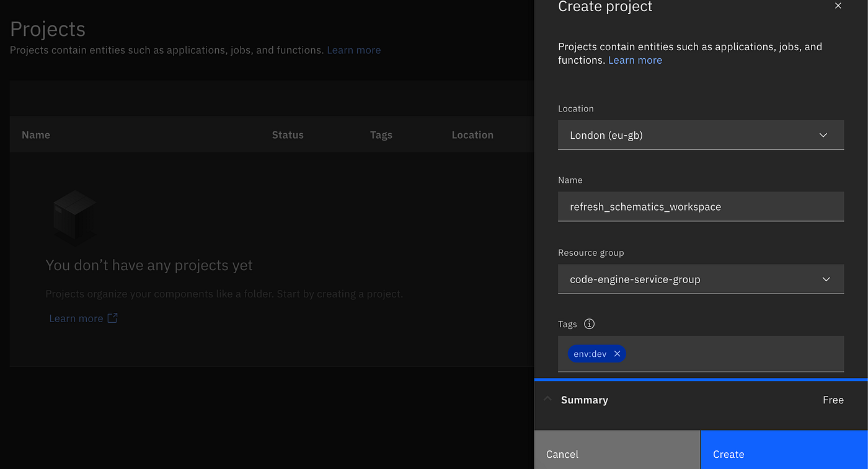
Task: Sort by Status column header
Action: click(x=288, y=135)
